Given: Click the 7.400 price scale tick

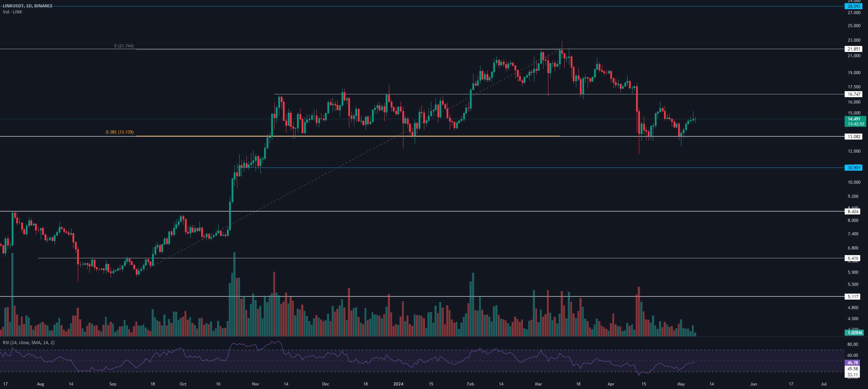Looking at the screenshot, I should click(853, 234).
